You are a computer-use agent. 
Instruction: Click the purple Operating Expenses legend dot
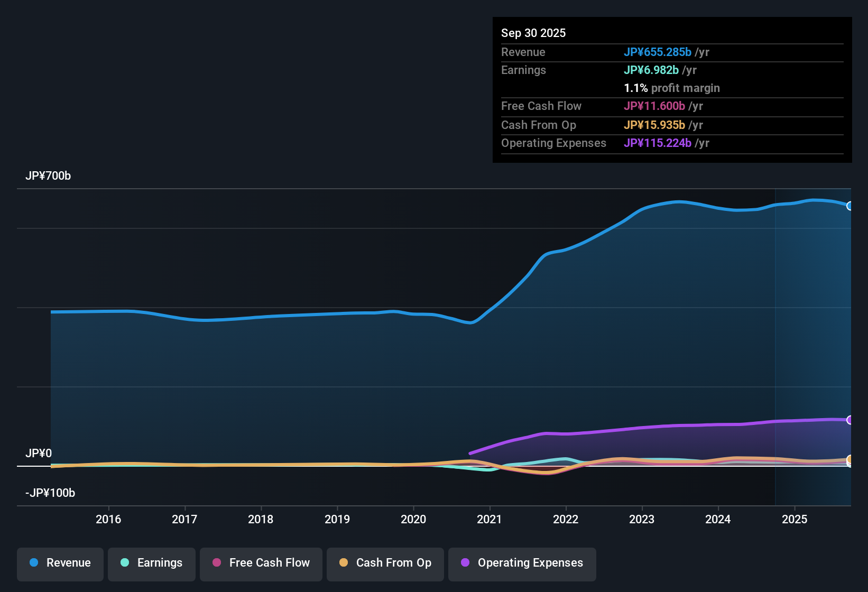tap(465, 563)
